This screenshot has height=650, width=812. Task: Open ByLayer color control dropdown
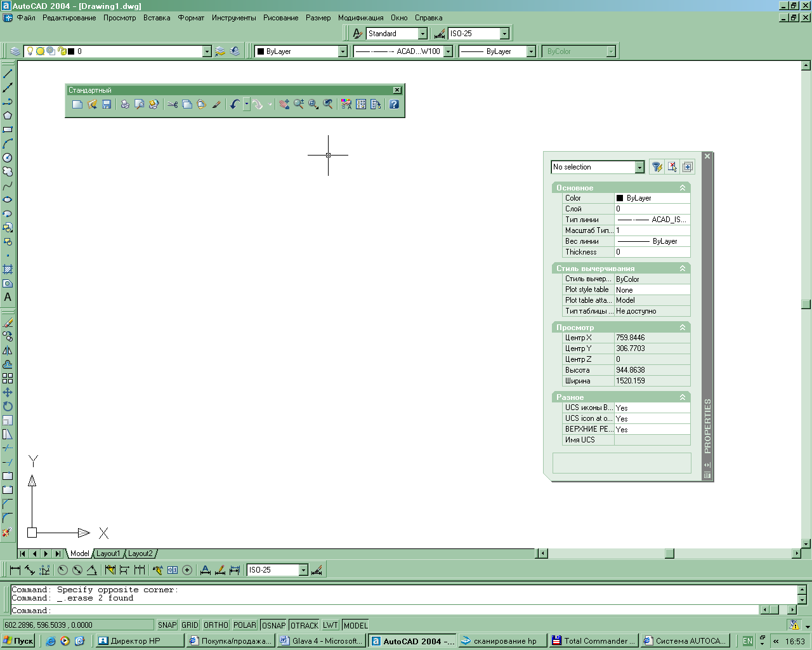pyautogui.click(x=343, y=51)
